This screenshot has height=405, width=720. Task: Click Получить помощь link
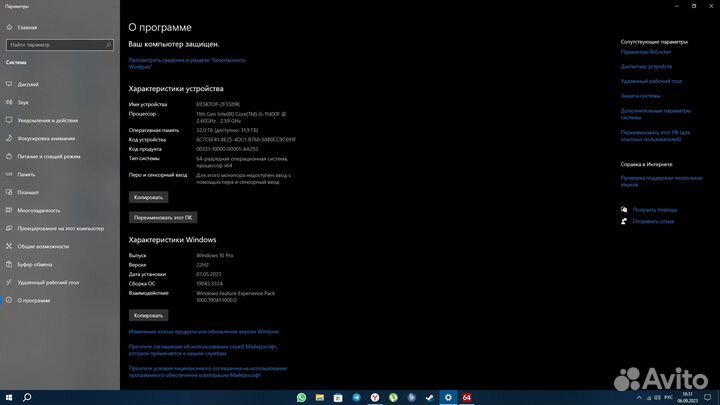(x=655, y=210)
